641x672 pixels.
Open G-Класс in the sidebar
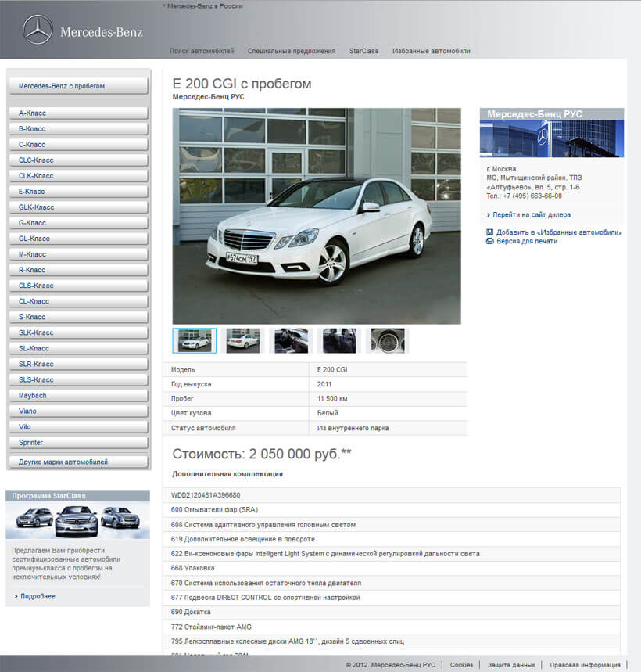tap(78, 223)
